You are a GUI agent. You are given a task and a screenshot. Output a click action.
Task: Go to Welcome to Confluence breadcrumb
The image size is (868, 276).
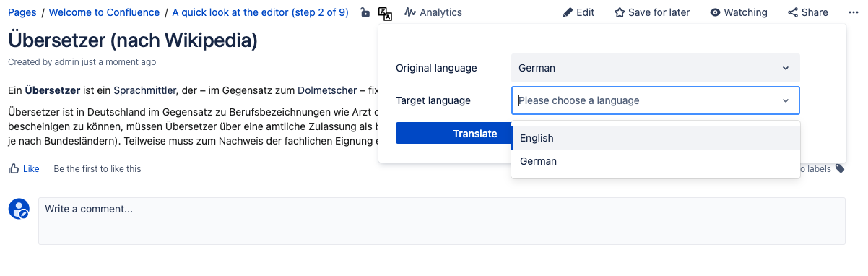(104, 12)
